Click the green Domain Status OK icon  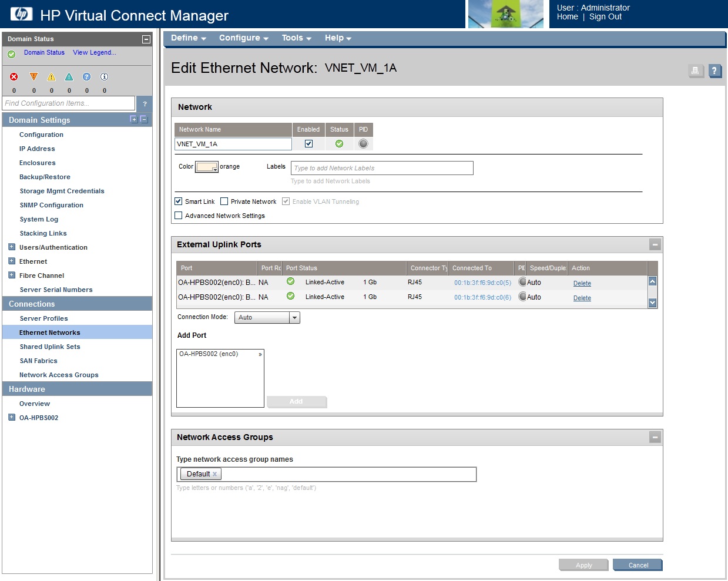[x=12, y=54]
